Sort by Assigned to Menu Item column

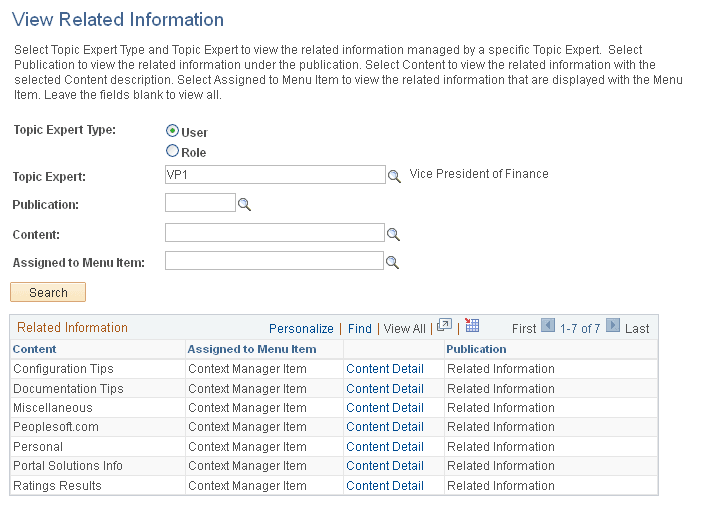click(252, 349)
